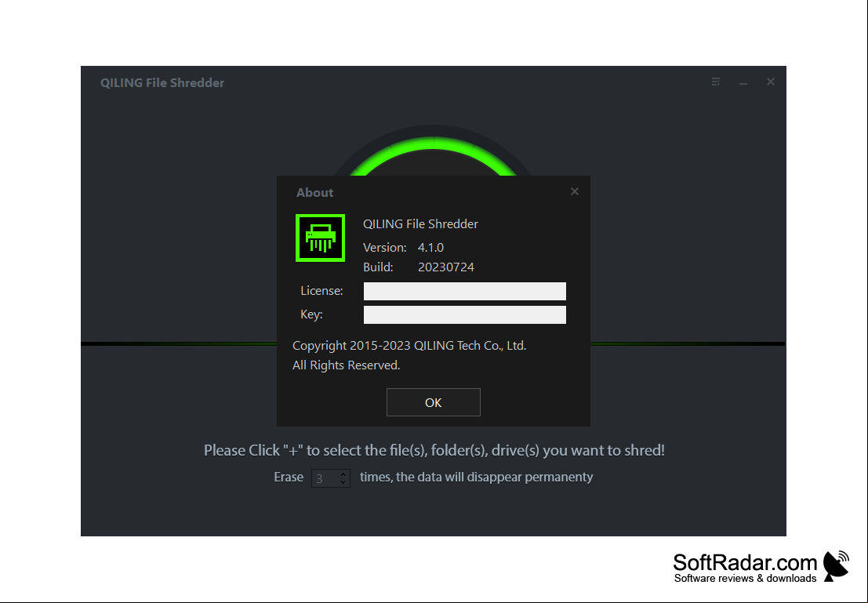Click the copyright 2015-2023 QILING text
This screenshot has width=868, height=603.
(409, 346)
